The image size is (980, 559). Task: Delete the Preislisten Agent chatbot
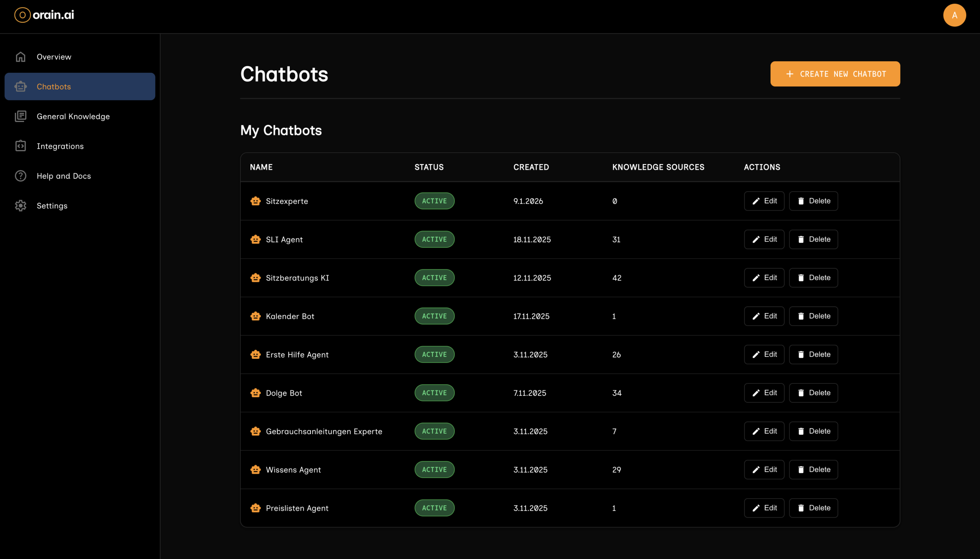point(813,508)
